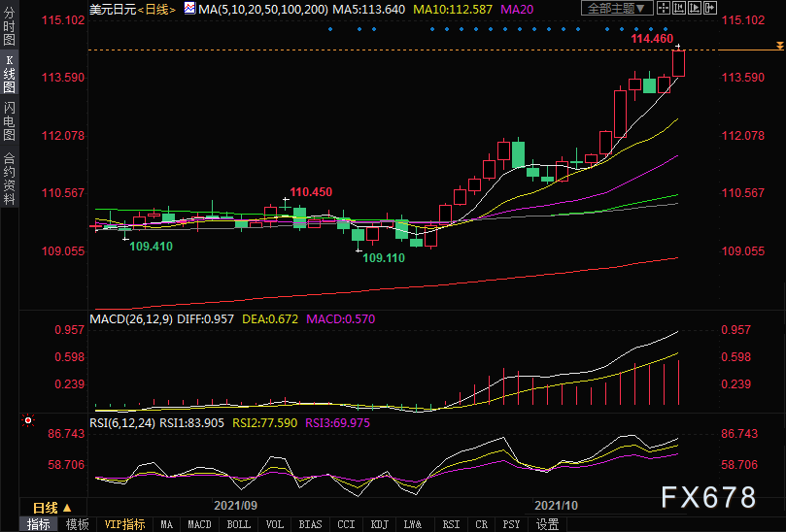This screenshot has height=532, width=786.
Task: Click the RSI2:77.590 value
Action: (x=264, y=423)
